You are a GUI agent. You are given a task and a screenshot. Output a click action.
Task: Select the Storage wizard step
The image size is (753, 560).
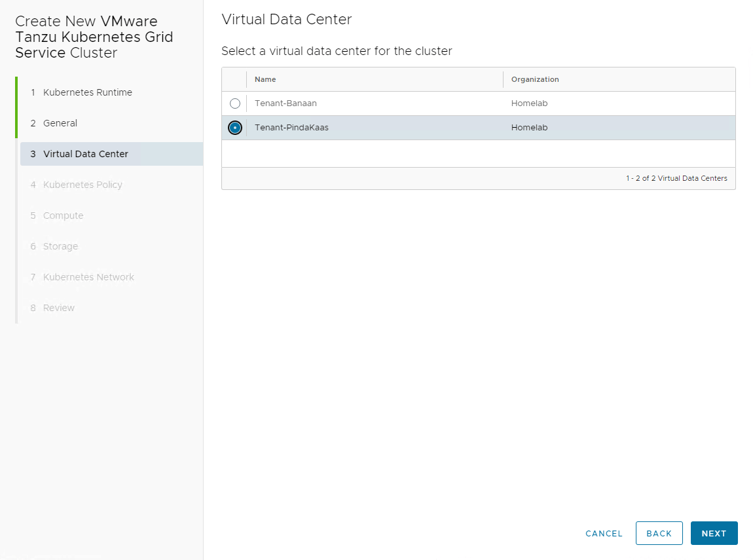point(60,246)
